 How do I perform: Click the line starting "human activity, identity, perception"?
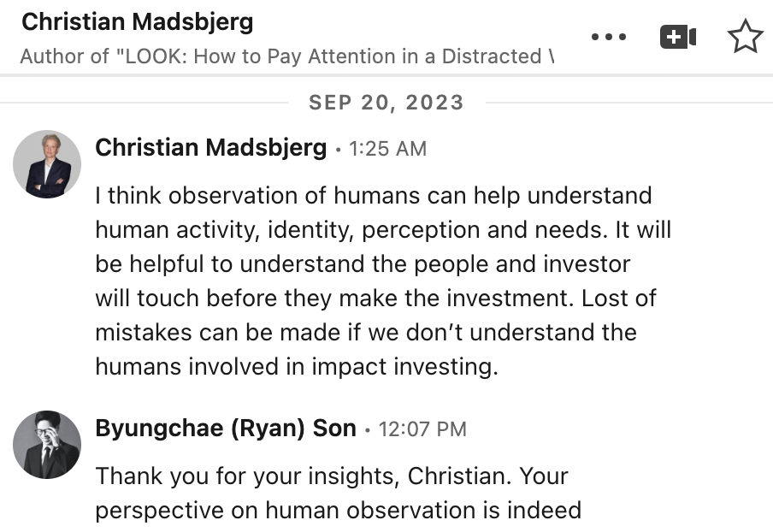tap(383, 230)
